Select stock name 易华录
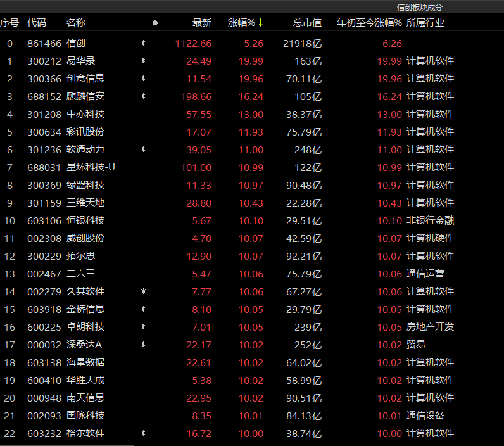 pos(80,61)
